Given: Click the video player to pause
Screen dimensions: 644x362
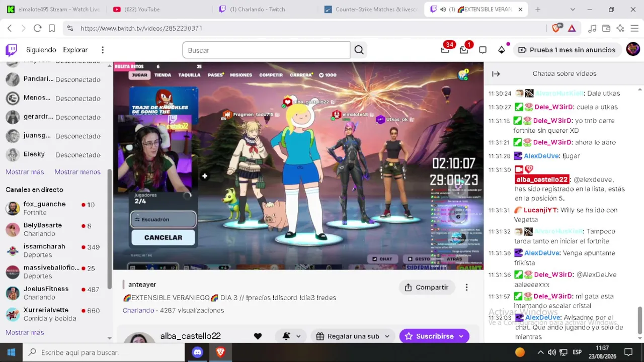Looking at the screenshot, I should (298, 165).
